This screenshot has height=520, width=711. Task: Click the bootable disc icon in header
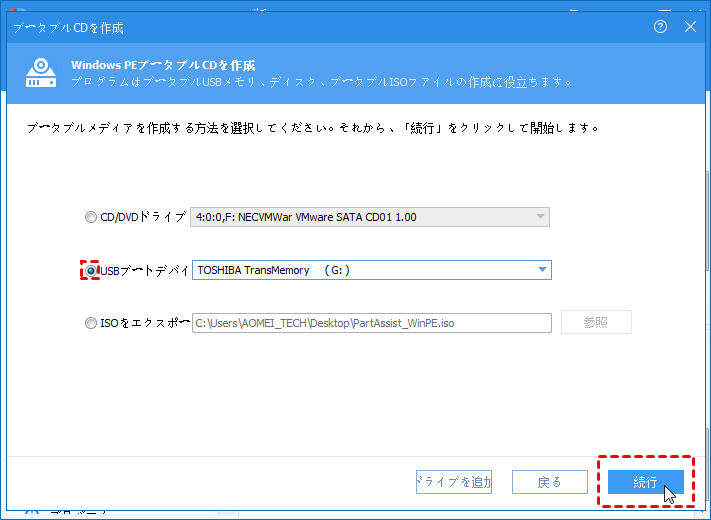tap(40, 72)
